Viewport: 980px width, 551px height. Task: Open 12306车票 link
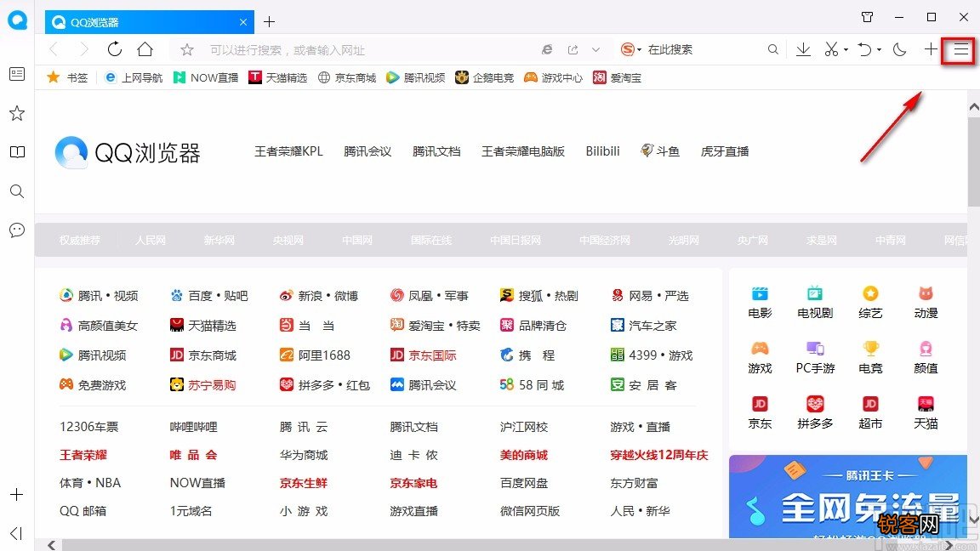(88, 427)
